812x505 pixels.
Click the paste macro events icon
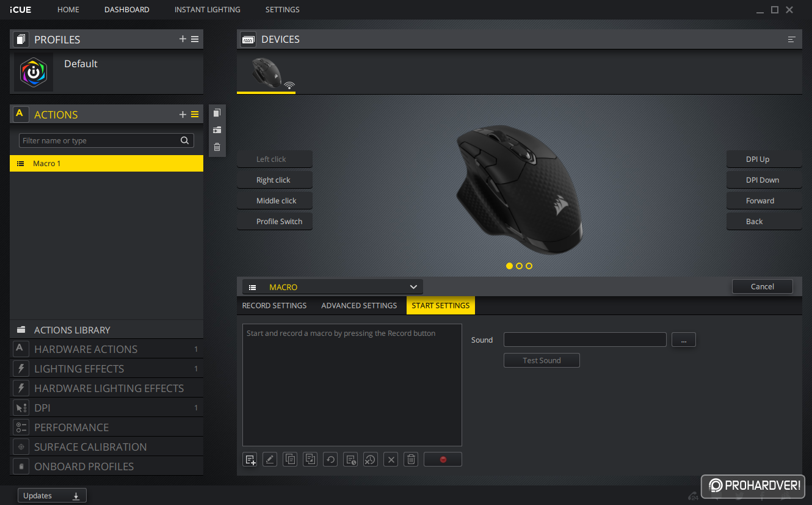(x=310, y=459)
